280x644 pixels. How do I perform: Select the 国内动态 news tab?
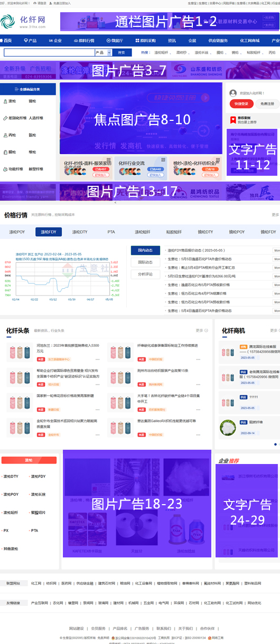[145, 250]
